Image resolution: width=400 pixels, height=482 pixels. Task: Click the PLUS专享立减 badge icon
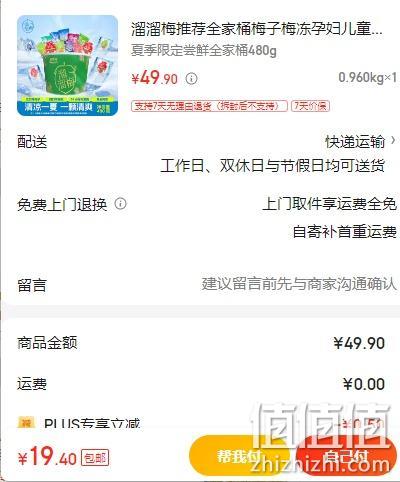(x=26, y=423)
